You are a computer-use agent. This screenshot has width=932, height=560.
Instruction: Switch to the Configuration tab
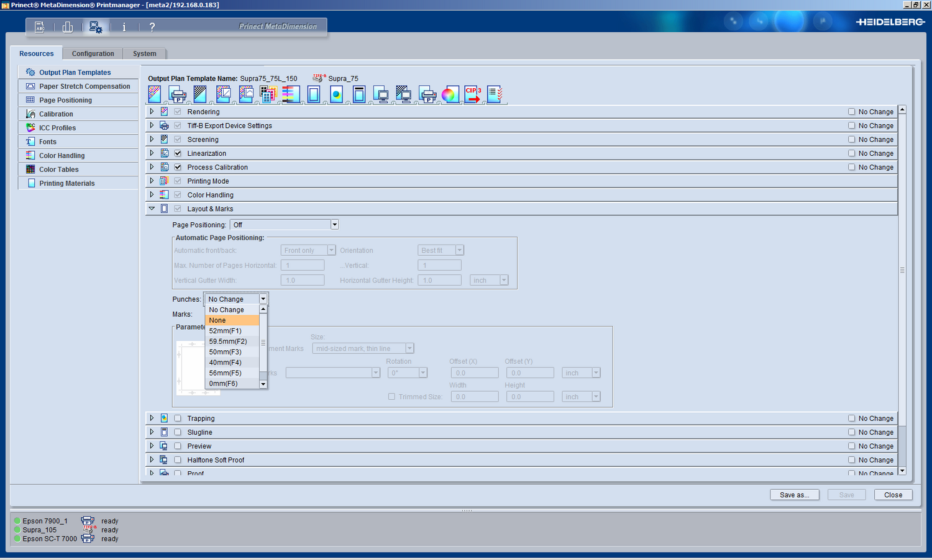[x=93, y=53]
